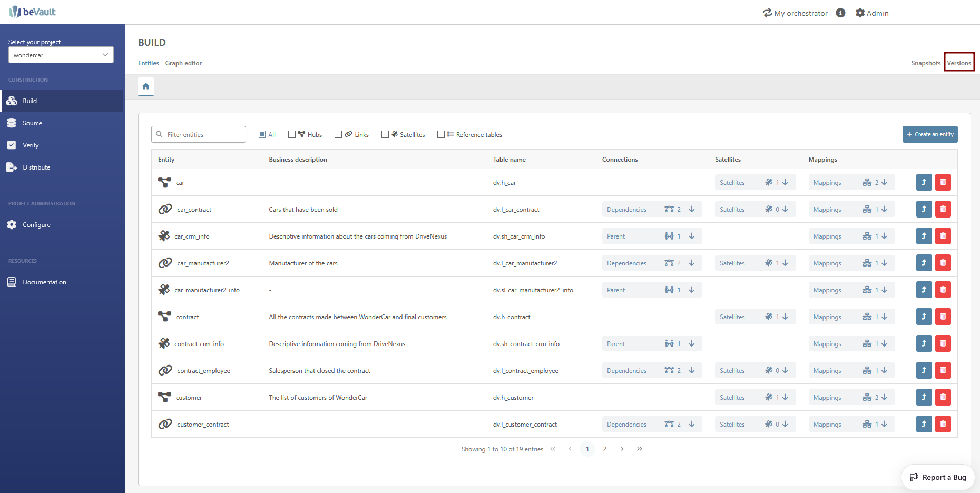Viewport: 980px width, 493px height.
Task: Switch to the Graph editor tab
Action: (183, 63)
